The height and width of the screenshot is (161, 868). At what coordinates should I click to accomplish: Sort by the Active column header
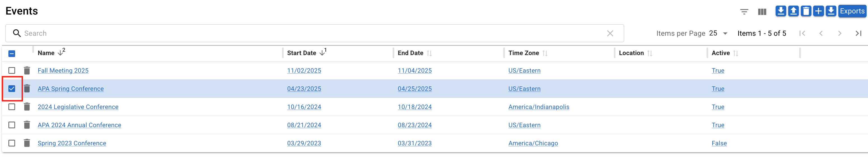[720, 53]
